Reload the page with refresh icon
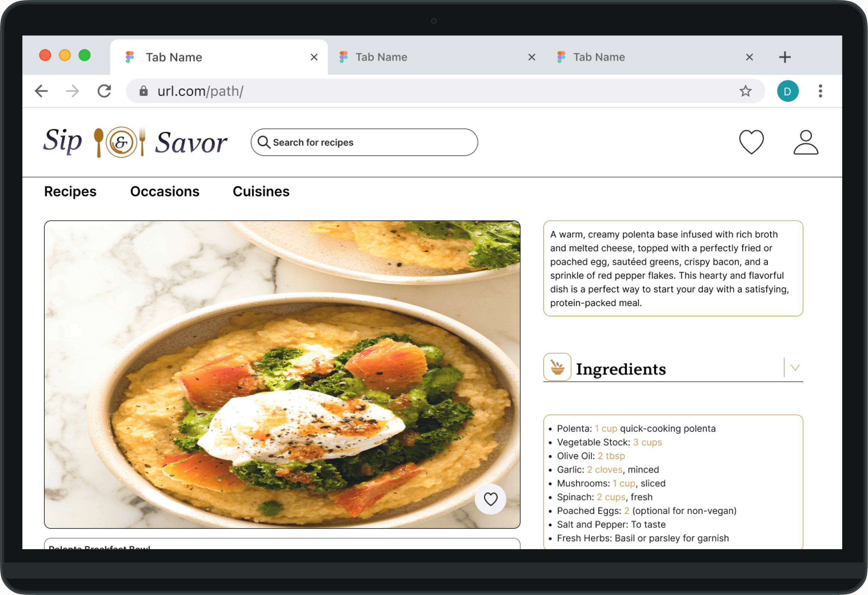Screen dimensions: 868x595 (104, 91)
